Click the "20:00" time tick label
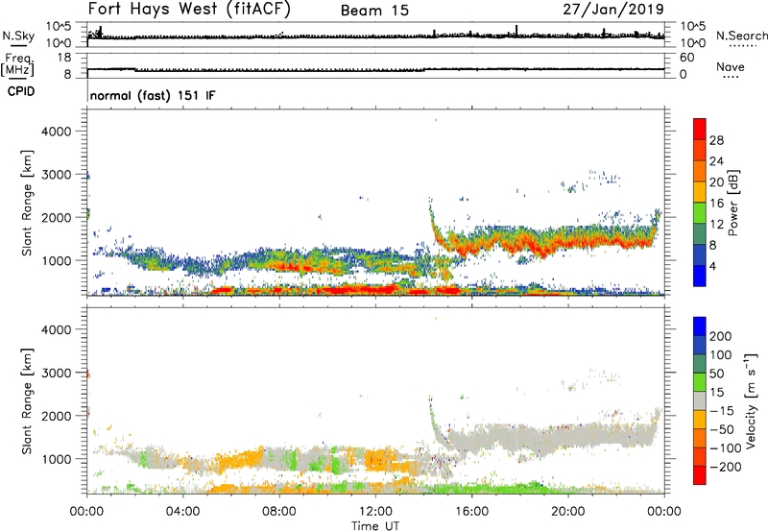Image resolution: width=768 pixels, height=532 pixels. pyautogui.click(x=568, y=512)
